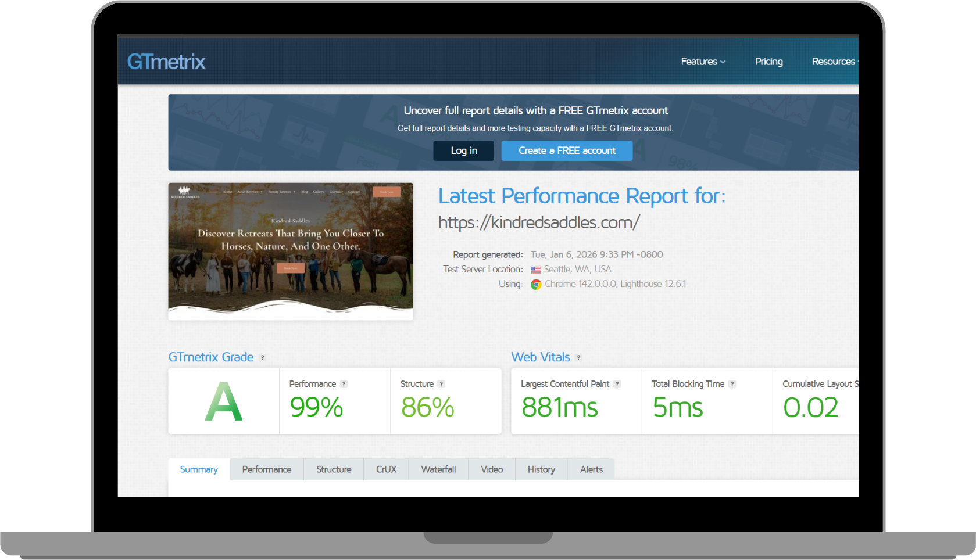Screen dimensions: 976x560
Task: Switch to the Waterfall tab
Action: (x=438, y=469)
